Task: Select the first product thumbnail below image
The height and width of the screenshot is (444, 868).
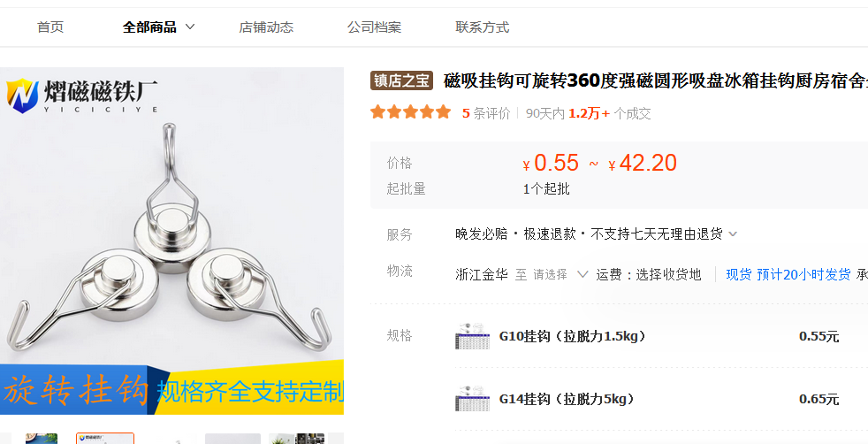Action: click(x=42, y=439)
